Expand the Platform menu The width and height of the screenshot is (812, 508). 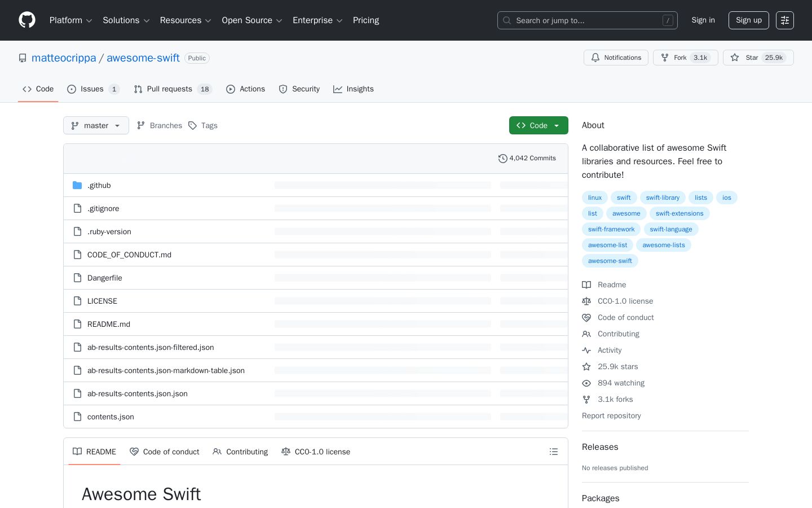point(70,20)
